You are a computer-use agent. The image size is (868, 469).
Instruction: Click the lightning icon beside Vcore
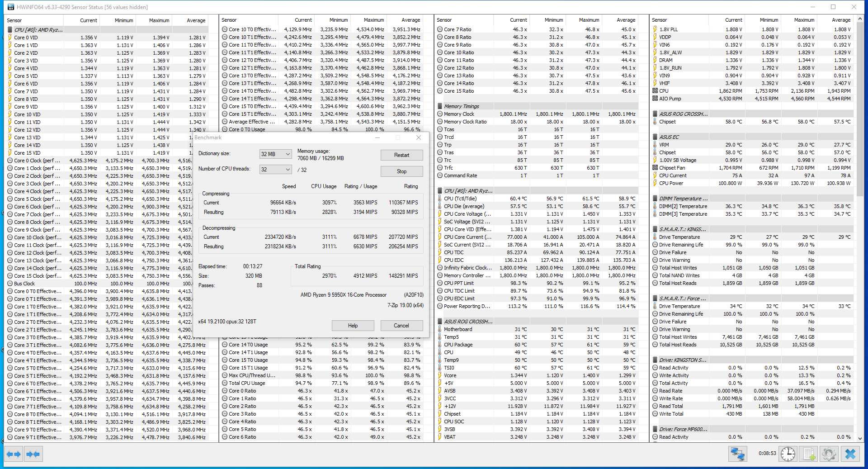coord(439,375)
